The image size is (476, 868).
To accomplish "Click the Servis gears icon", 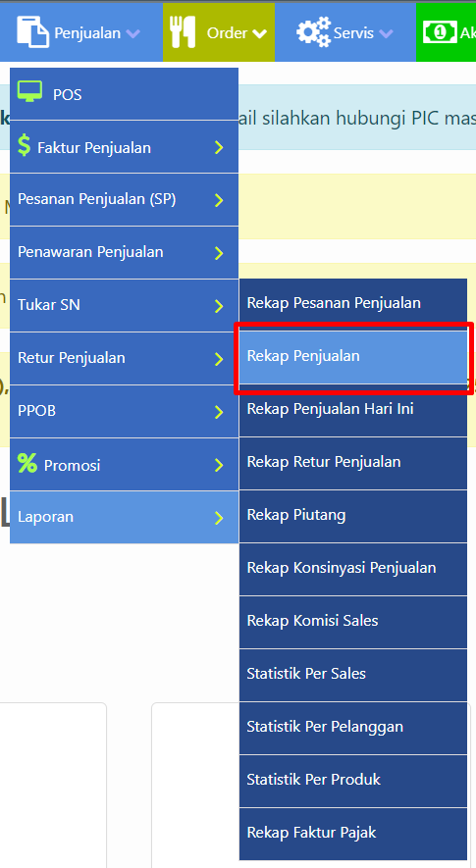I will pyautogui.click(x=314, y=31).
